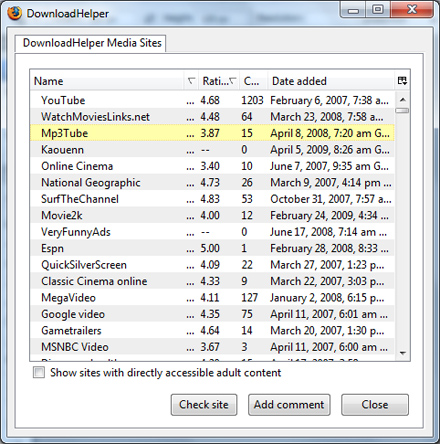Open the column picker icon in the table header
This screenshot has height=444, width=440.
tap(402, 81)
